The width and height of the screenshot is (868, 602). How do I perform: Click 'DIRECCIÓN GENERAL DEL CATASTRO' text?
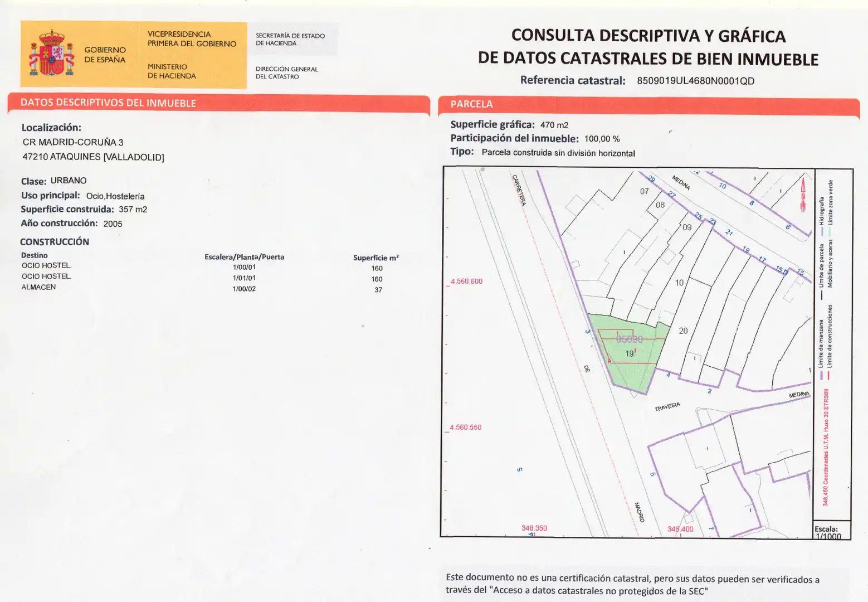[286, 72]
